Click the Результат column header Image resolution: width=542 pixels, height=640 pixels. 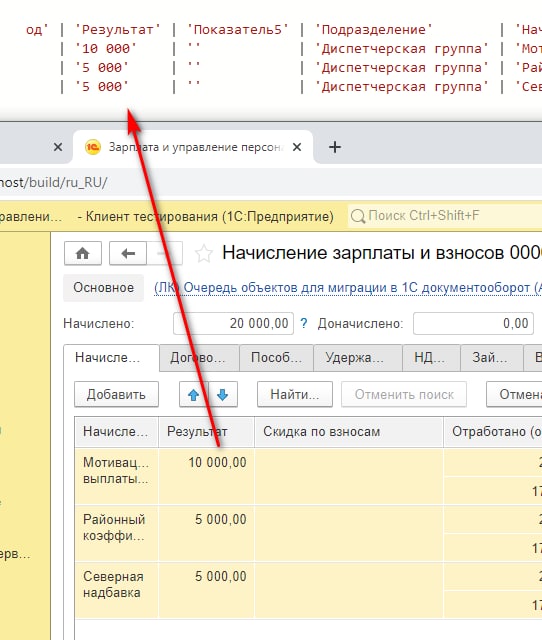(206, 432)
